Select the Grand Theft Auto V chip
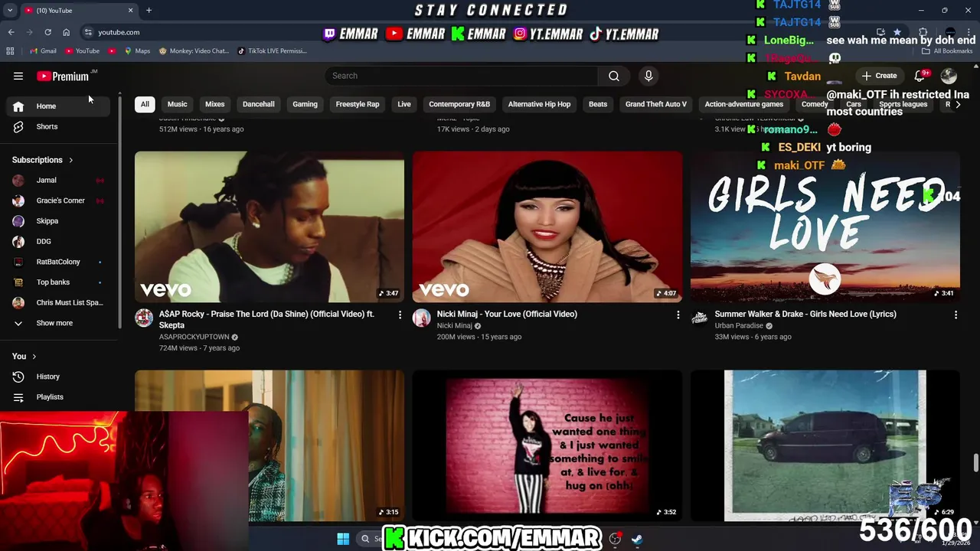Viewport: 980px width, 551px height. click(656, 104)
